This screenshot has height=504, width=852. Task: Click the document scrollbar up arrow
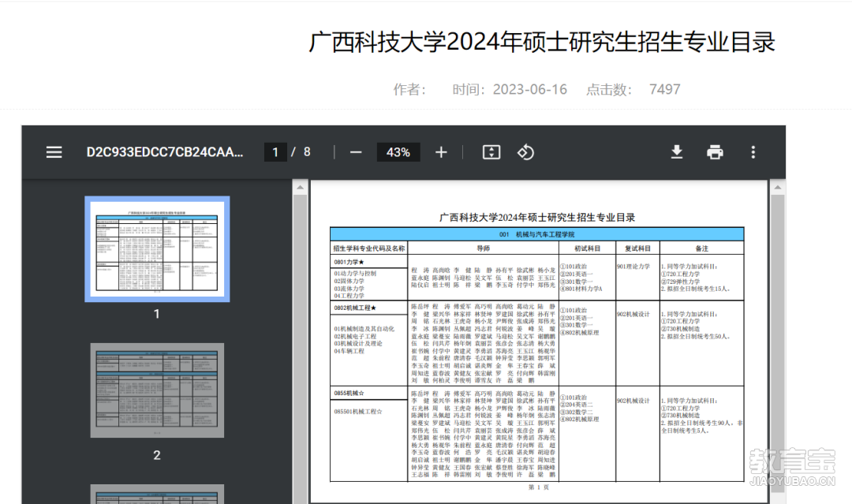tap(778, 188)
